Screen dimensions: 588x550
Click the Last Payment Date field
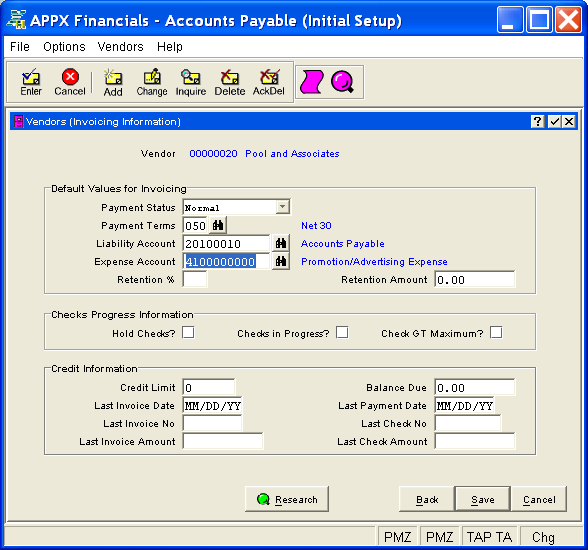click(x=464, y=405)
